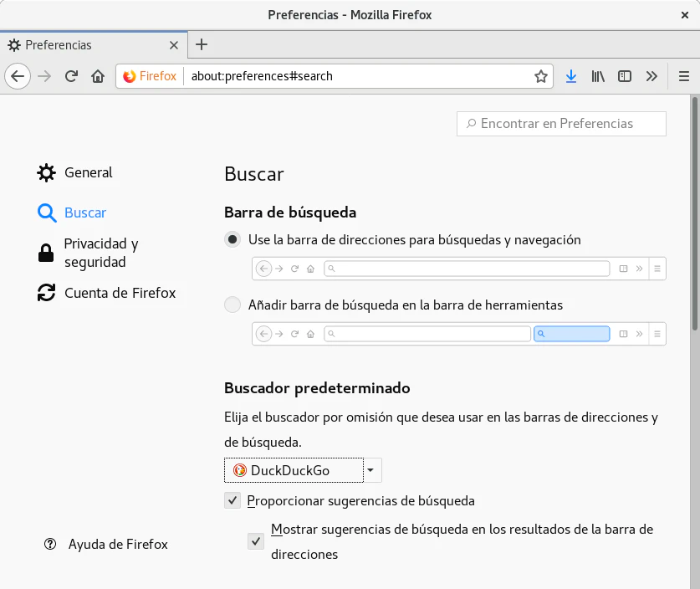Image resolution: width=700 pixels, height=589 pixels.
Task: Go to the Firefox home page icon
Action: (x=98, y=76)
